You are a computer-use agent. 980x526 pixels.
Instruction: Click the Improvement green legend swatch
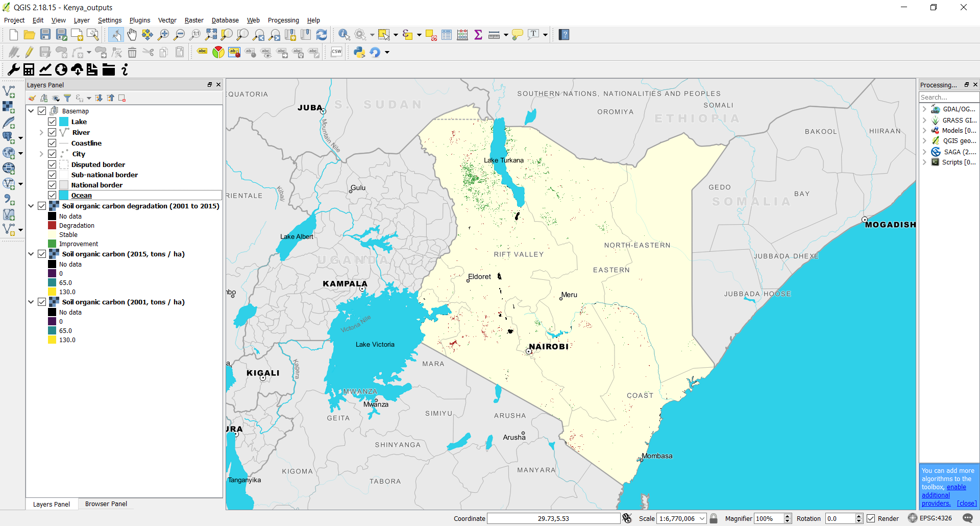click(x=52, y=244)
